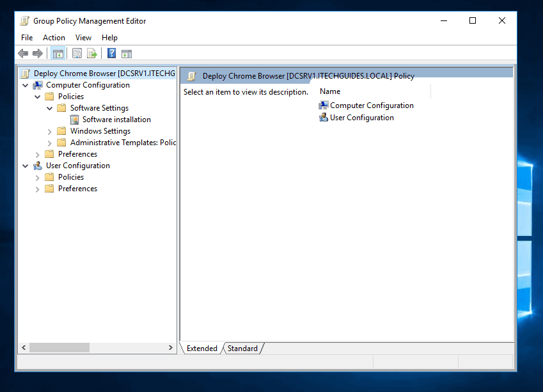543x392 pixels.
Task: Expand Preferences under User Configuration
Action: tap(37, 189)
